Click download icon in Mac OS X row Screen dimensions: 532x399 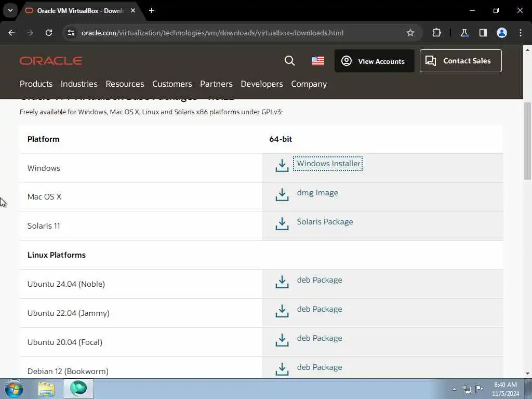click(x=282, y=194)
